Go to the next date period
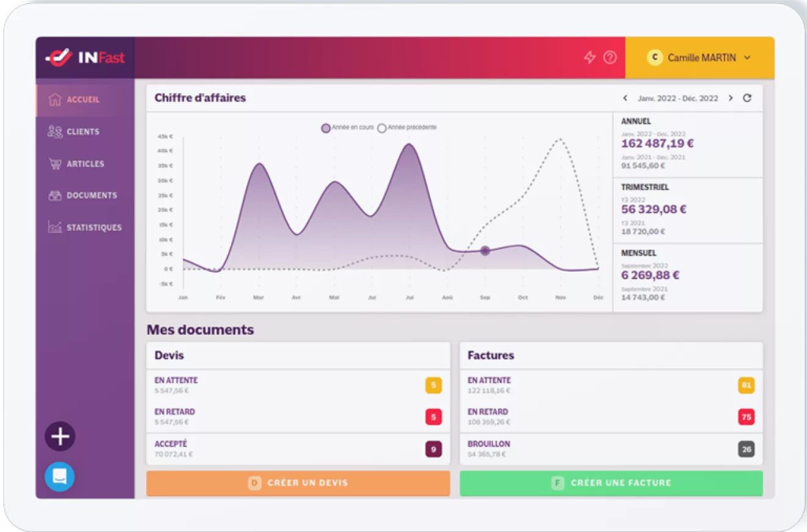The height and width of the screenshot is (532, 807). pos(731,98)
